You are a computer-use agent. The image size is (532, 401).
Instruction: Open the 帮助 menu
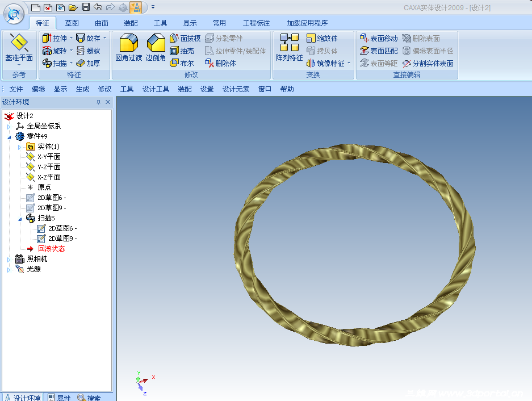[x=287, y=89]
